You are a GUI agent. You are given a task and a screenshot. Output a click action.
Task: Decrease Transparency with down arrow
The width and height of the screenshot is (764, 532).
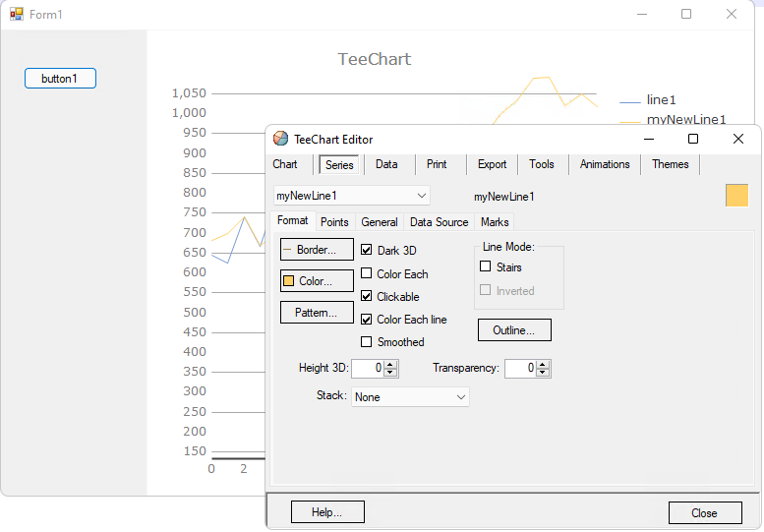pos(543,373)
